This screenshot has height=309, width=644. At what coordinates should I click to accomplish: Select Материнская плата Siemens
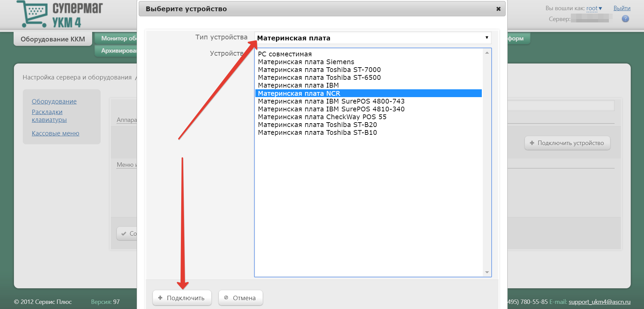(x=368, y=62)
